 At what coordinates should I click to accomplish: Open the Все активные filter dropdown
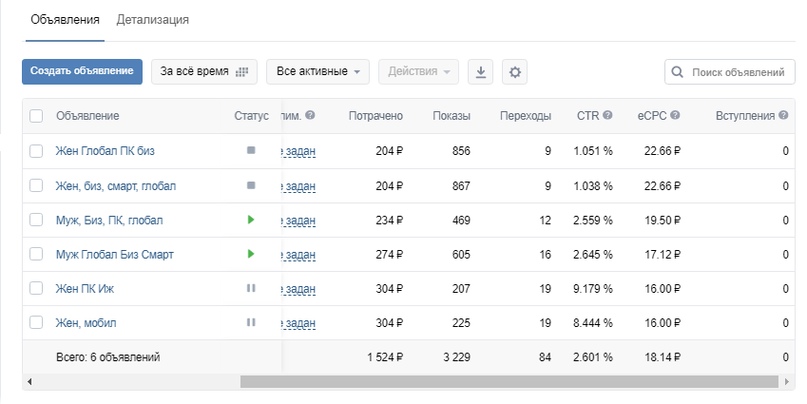318,72
